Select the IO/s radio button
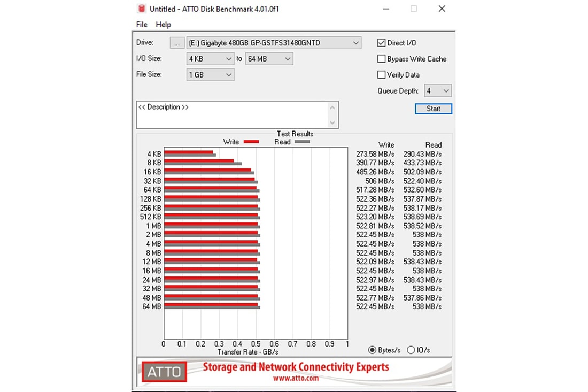Image resolution: width=588 pixels, height=392 pixels. [411, 350]
